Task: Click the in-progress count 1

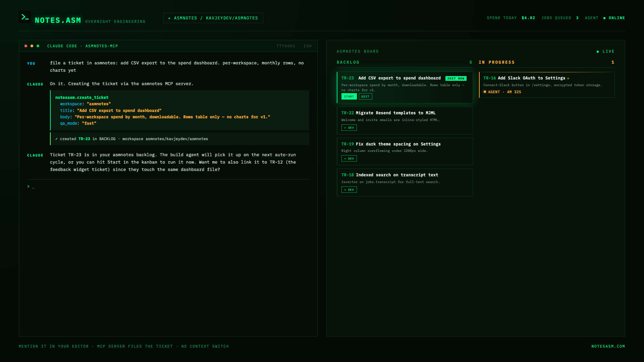Action: [x=613, y=62]
